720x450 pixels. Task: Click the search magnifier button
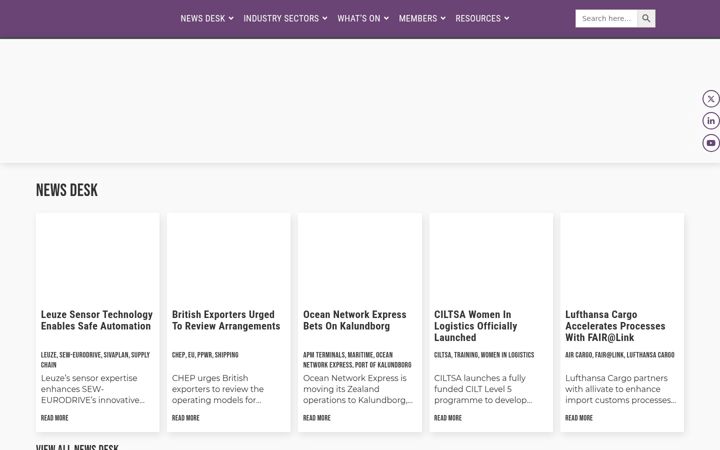point(646,18)
